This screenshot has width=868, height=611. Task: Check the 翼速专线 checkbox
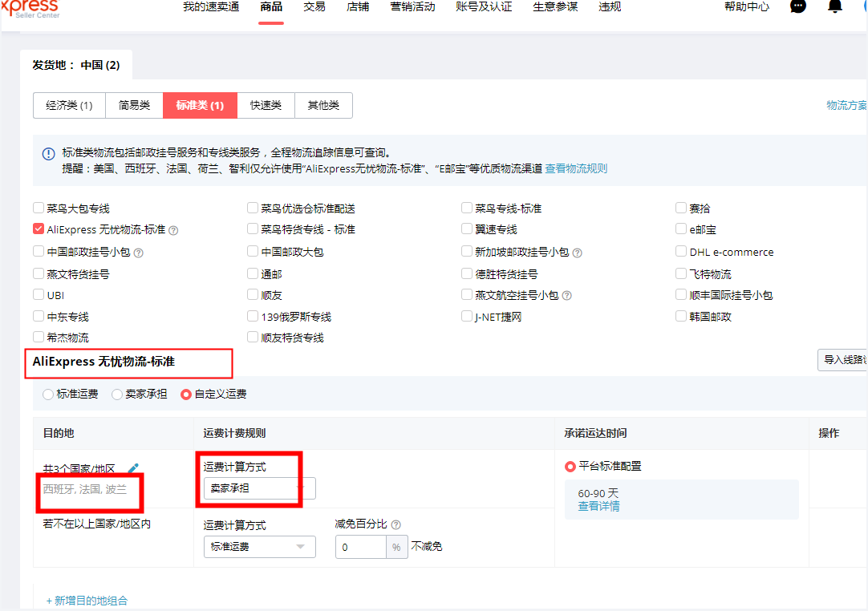point(467,229)
